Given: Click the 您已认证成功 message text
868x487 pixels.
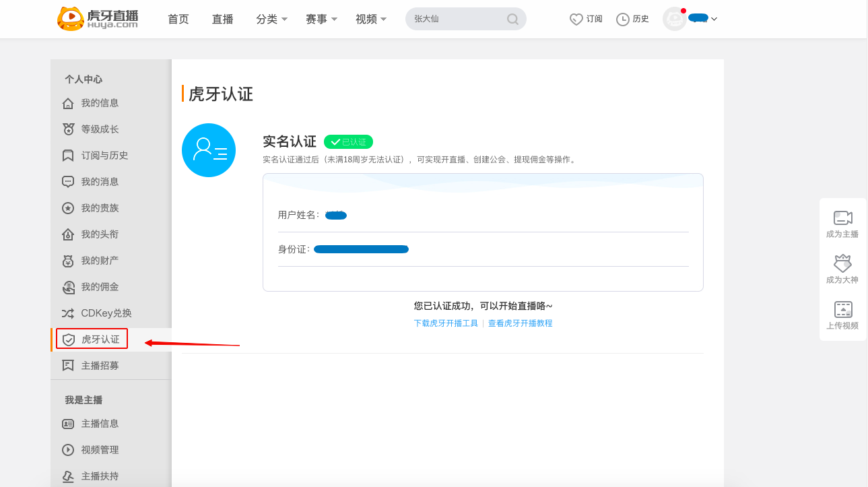Looking at the screenshot, I should (483, 306).
